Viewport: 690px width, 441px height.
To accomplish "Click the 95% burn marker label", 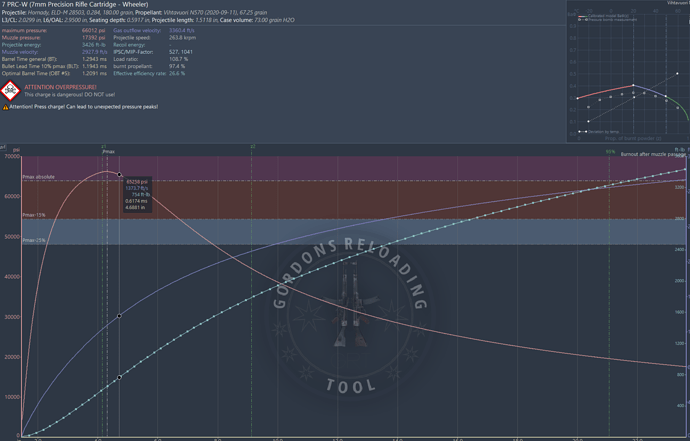I will (610, 152).
